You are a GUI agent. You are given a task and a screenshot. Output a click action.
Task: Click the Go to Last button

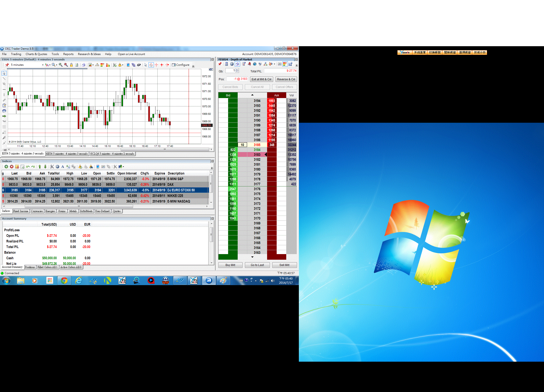point(257,265)
